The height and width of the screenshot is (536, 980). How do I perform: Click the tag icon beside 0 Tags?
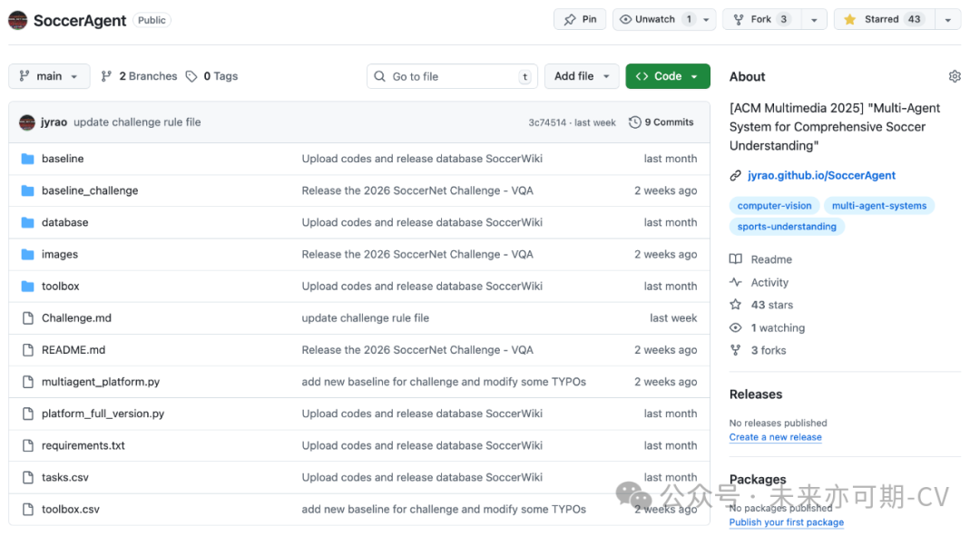tap(191, 76)
